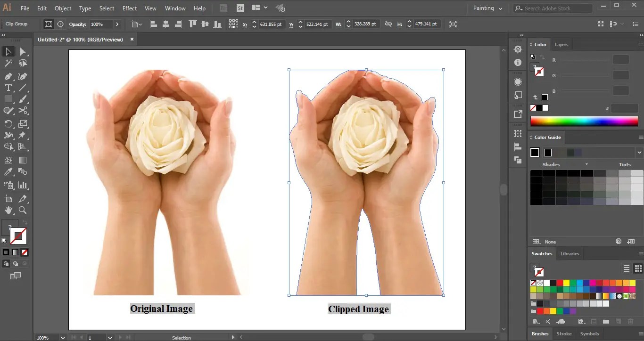644x341 pixels.
Task: Select the Magic Wand tool
Action: click(8, 63)
